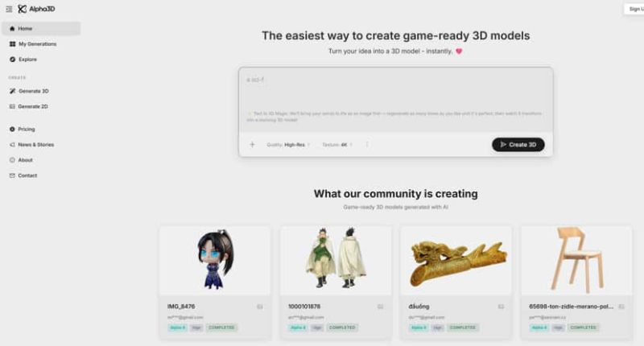Click the Sign Up button

(635, 9)
